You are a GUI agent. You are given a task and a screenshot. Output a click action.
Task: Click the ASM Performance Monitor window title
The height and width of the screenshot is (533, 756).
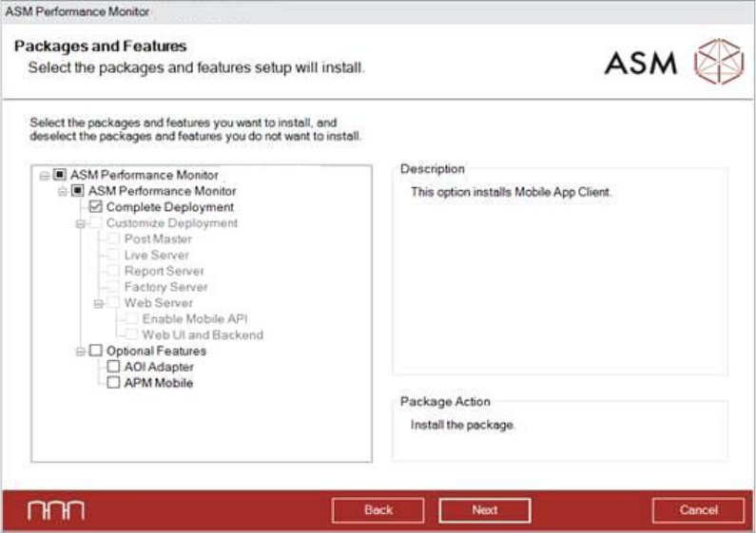click(77, 11)
